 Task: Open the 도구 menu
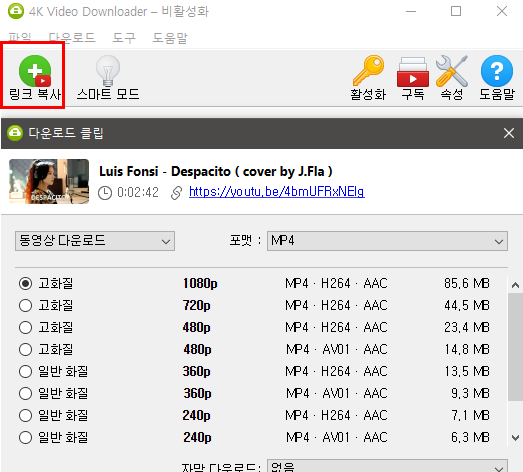click(x=124, y=38)
